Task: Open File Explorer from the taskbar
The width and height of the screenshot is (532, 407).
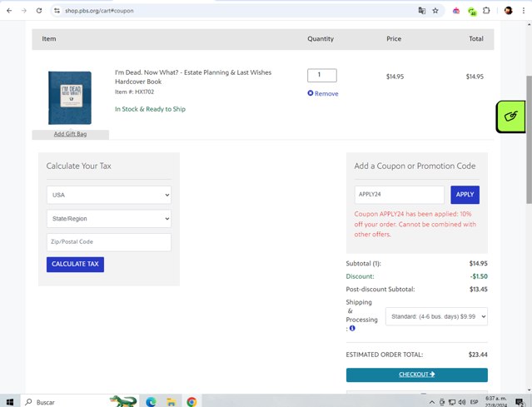Action: (x=172, y=402)
